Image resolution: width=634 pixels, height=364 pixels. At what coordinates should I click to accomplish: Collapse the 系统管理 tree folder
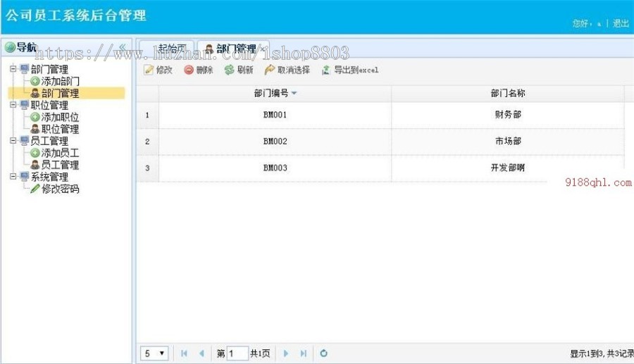coord(13,176)
